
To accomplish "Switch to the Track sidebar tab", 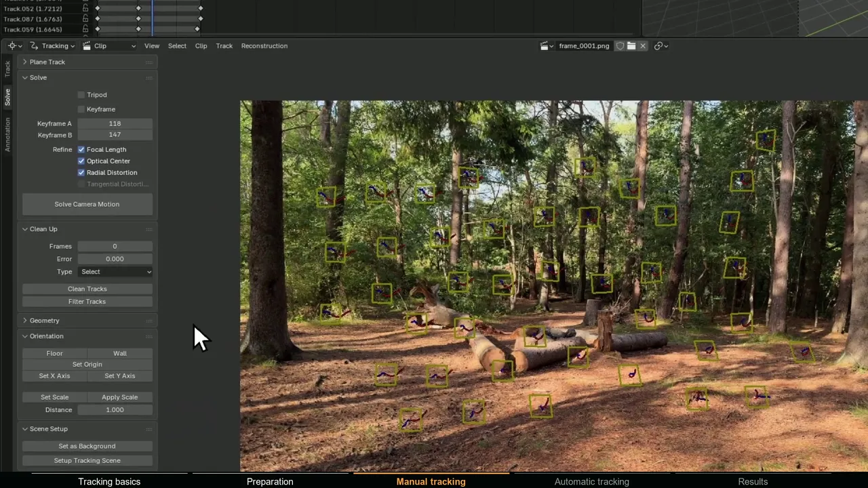I will coord(7,68).
